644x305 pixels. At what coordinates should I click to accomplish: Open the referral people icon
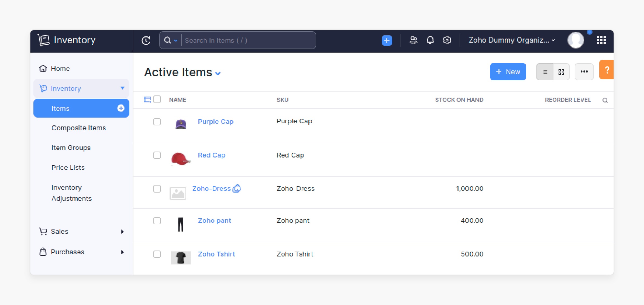[414, 40]
